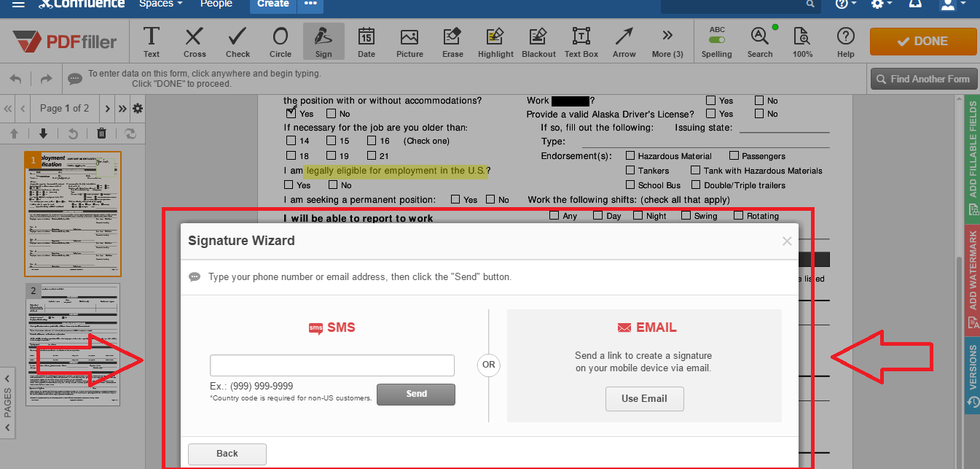The height and width of the screenshot is (469, 980).
Task: Move page down with the down arrow
Action: click(x=43, y=133)
